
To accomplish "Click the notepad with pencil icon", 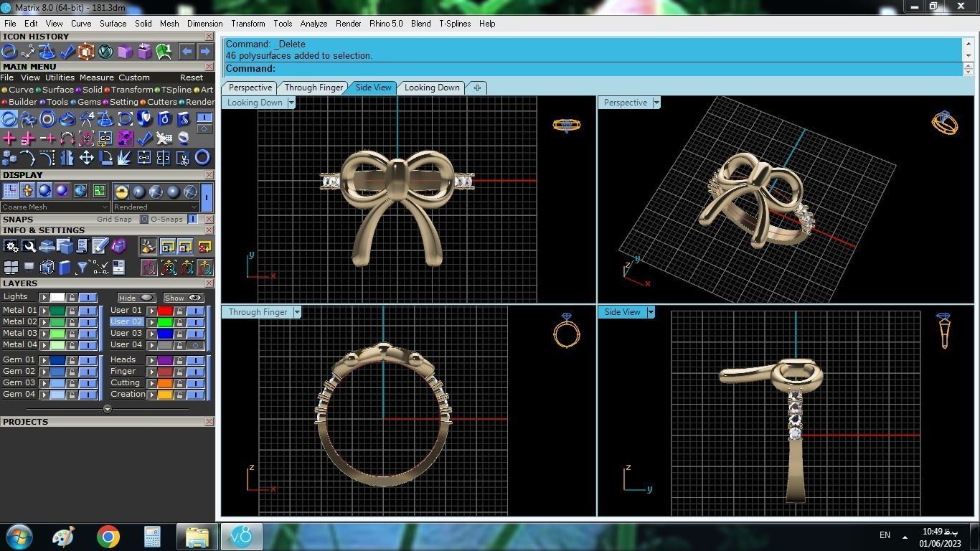I will (100, 247).
